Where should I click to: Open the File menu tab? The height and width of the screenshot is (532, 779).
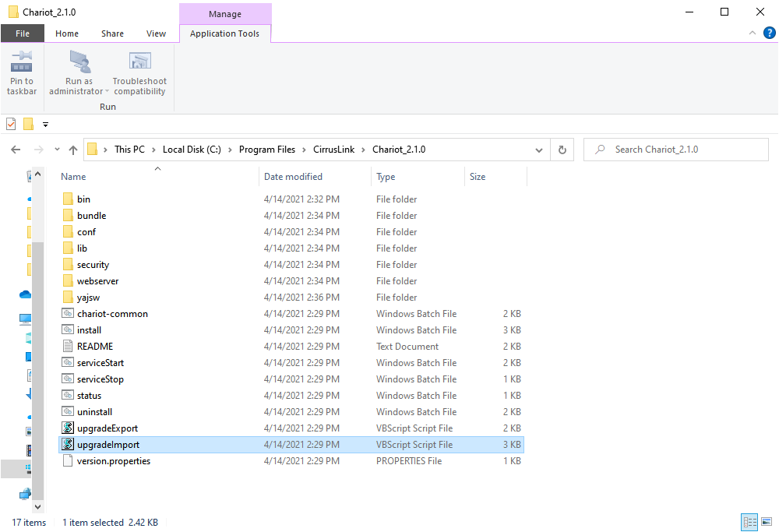(x=23, y=33)
